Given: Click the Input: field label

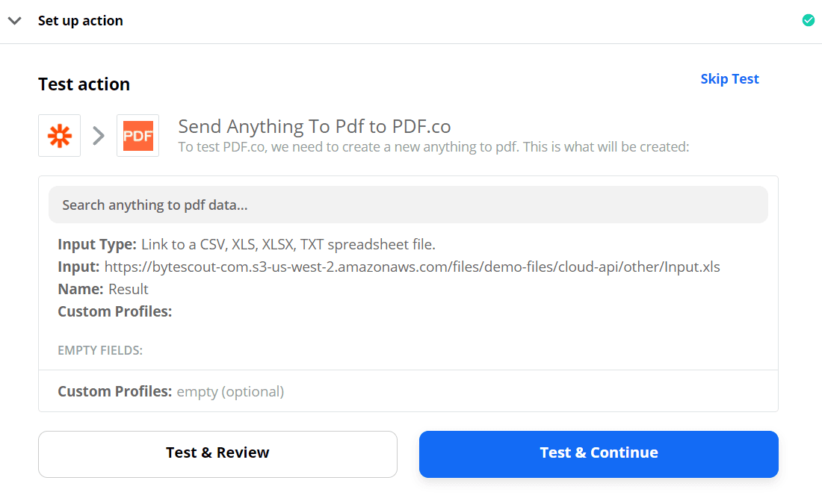Looking at the screenshot, I should pos(78,267).
